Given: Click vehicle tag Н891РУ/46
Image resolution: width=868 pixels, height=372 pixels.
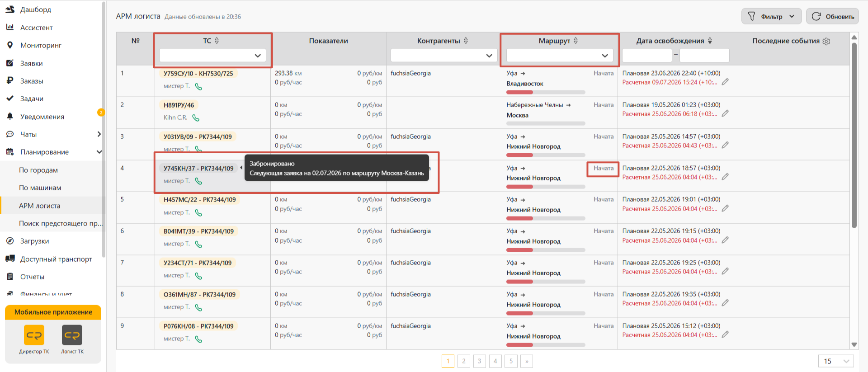Looking at the screenshot, I should (179, 105).
